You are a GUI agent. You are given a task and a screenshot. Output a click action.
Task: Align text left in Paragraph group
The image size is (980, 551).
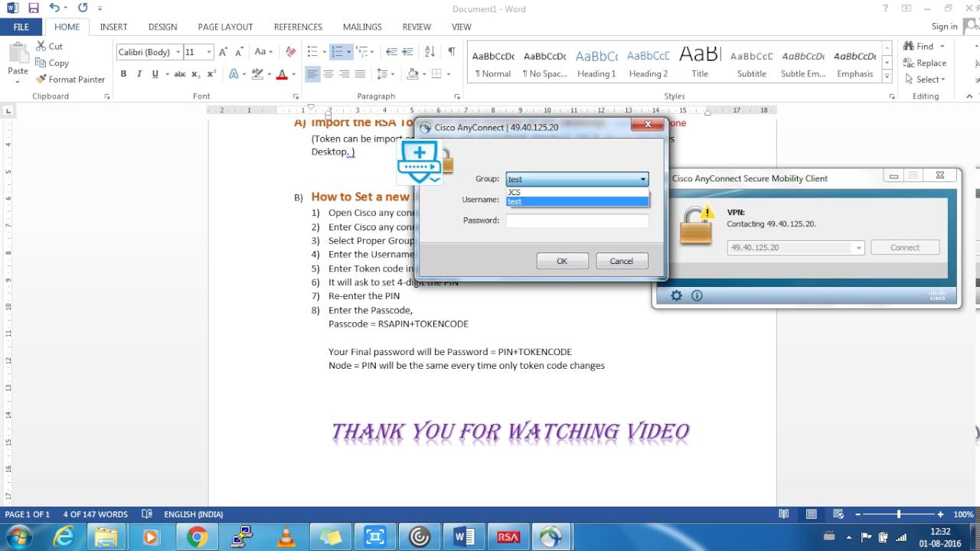(x=312, y=74)
